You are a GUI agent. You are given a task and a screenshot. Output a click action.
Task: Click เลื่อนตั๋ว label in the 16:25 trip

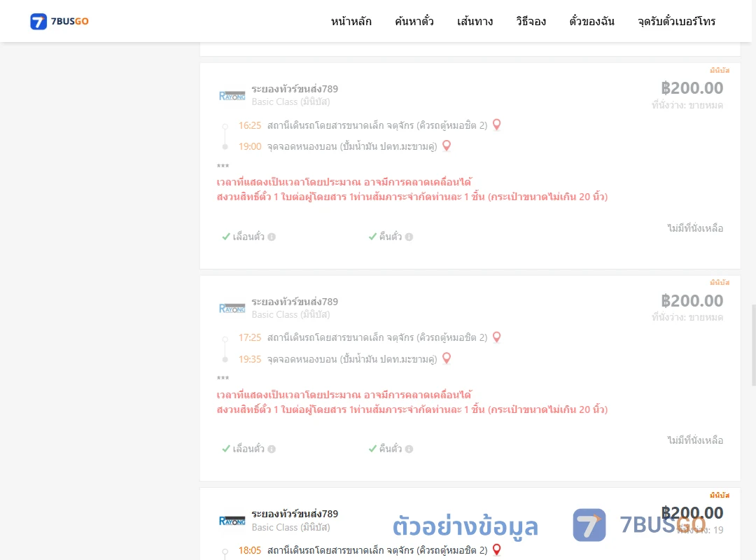248,237
